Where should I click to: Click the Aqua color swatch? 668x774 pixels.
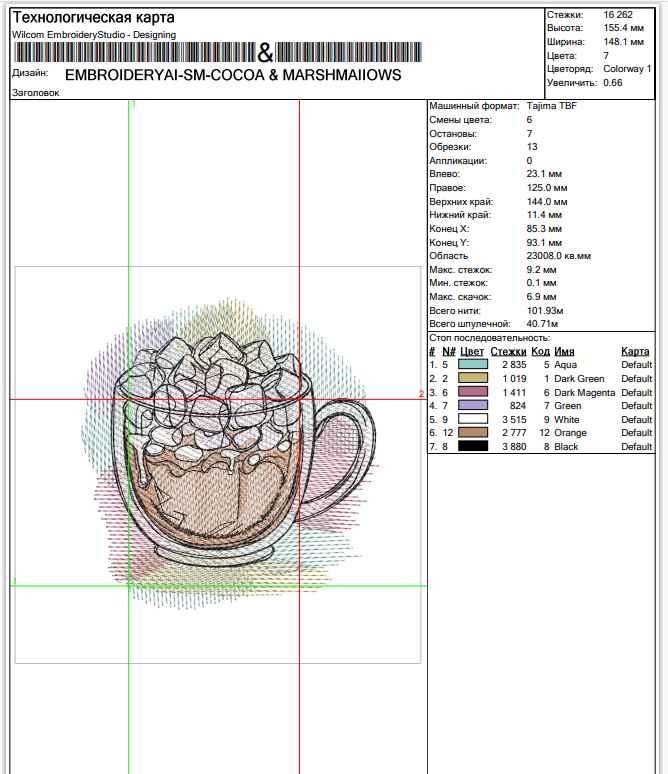coord(473,366)
